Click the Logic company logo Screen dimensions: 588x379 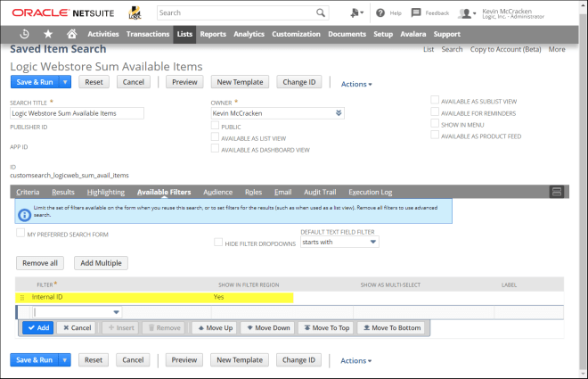coord(135,12)
